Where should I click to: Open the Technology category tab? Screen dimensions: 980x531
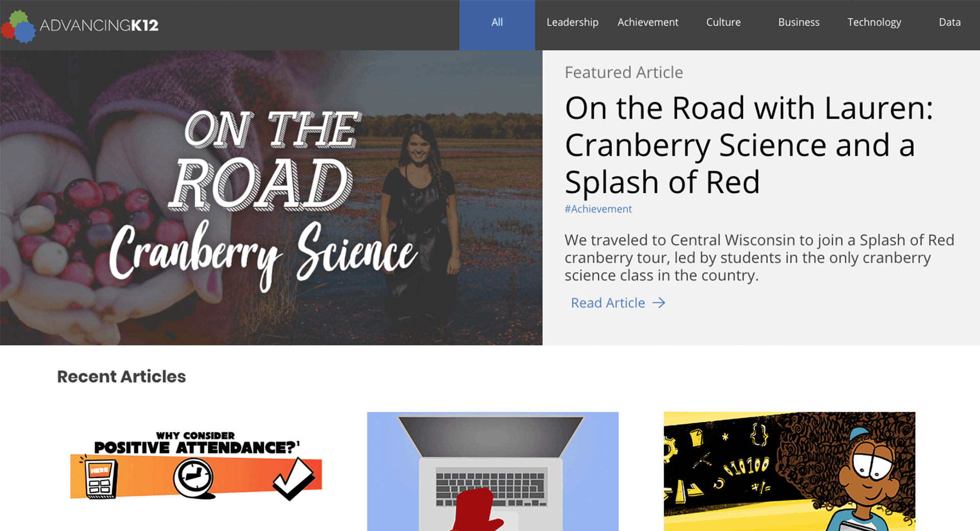(x=874, y=22)
